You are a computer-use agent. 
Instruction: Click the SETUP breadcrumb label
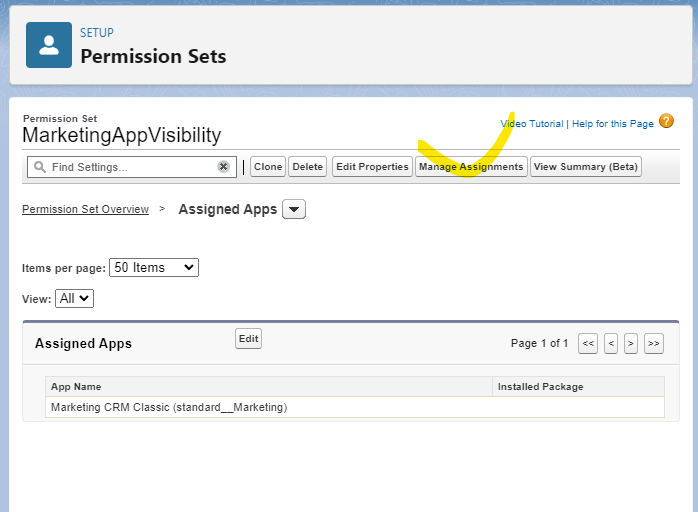pos(97,33)
